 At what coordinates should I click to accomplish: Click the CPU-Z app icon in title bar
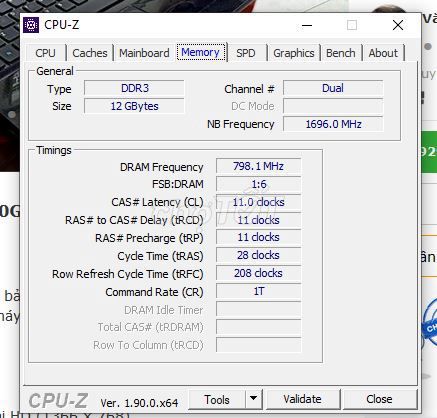coord(31,25)
